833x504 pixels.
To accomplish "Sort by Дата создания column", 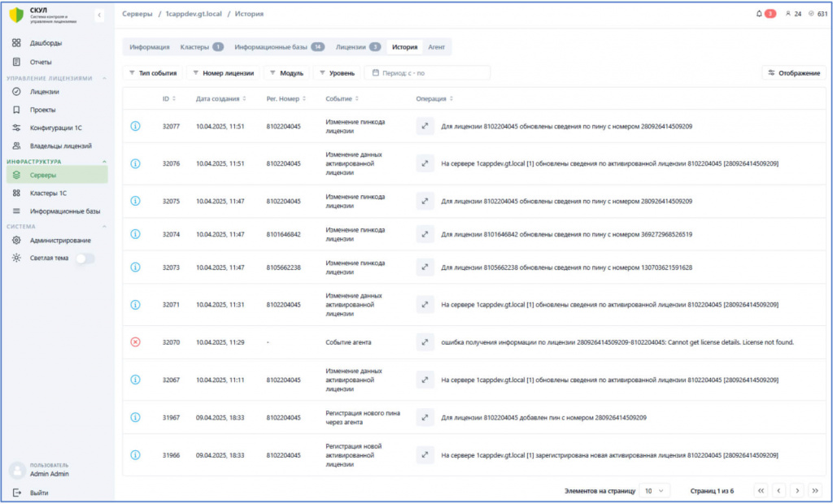I will click(221, 99).
